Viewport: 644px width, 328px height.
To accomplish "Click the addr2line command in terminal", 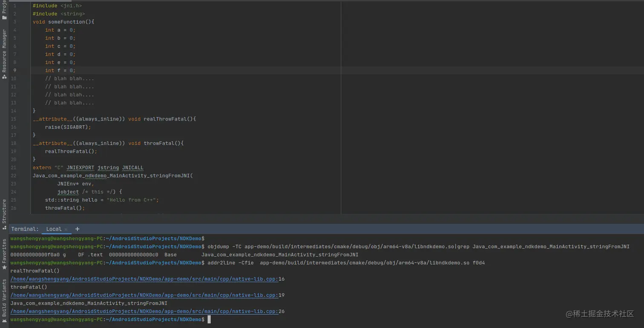I will click(x=346, y=263).
